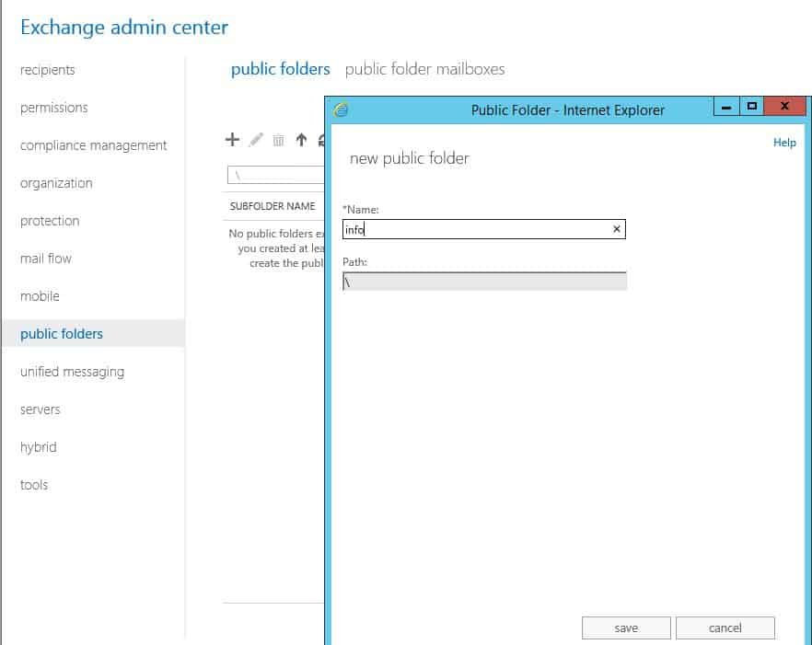The image size is (812, 645).
Task: Select the public folders tab heading
Action: click(x=280, y=69)
